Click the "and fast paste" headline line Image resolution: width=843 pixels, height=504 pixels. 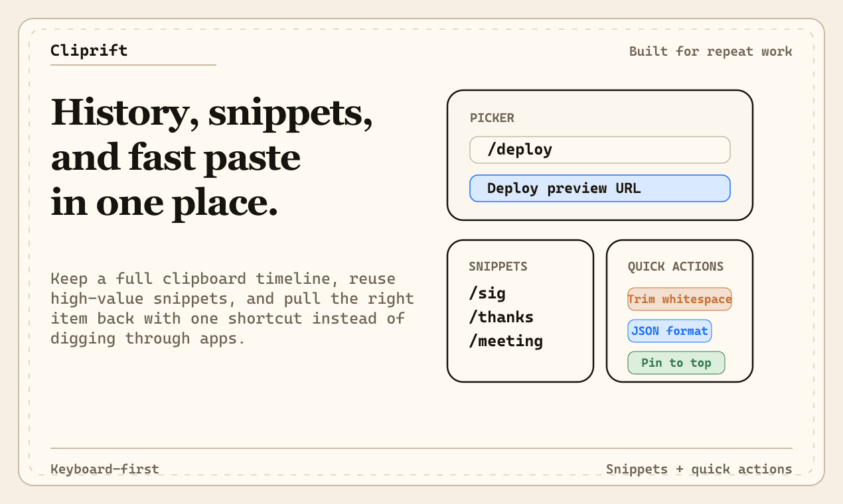point(176,159)
